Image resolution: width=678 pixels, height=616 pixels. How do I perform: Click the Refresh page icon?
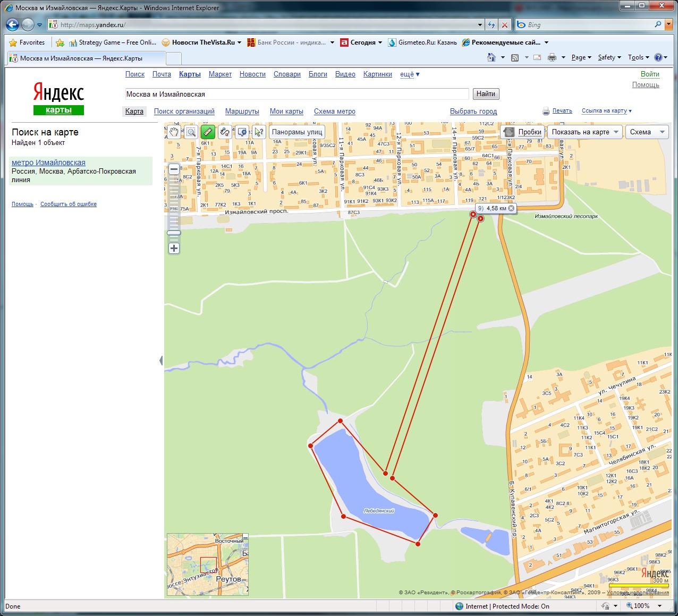click(x=491, y=25)
